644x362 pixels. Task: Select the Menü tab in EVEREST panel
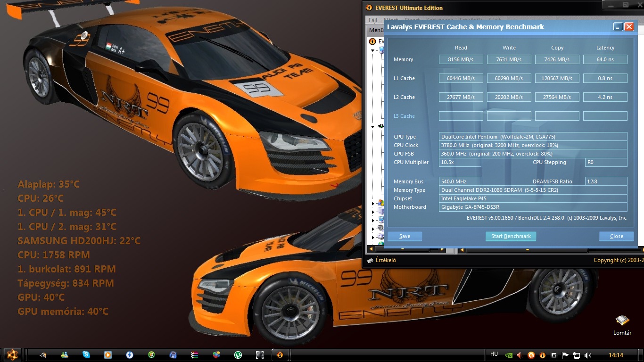click(x=376, y=30)
